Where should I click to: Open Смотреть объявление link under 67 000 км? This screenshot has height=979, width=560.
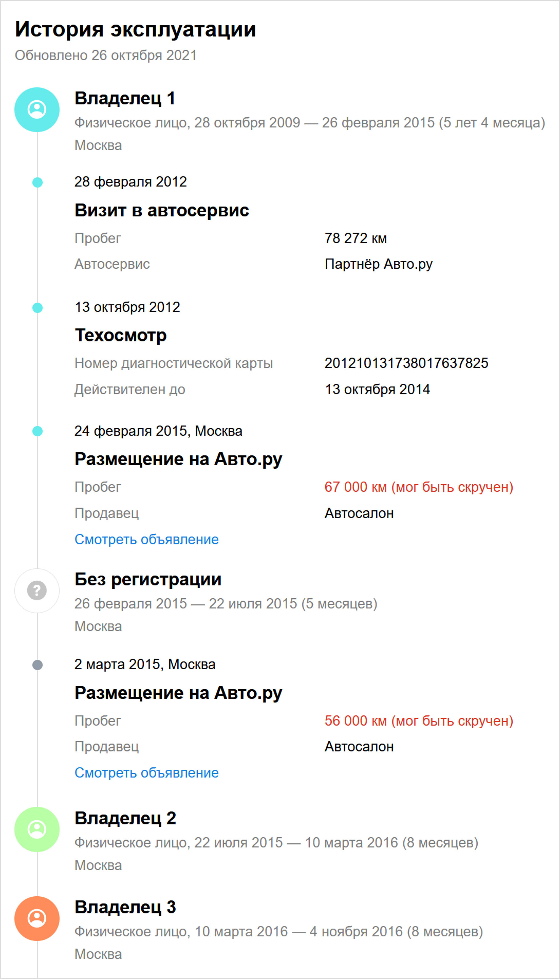tap(146, 540)
